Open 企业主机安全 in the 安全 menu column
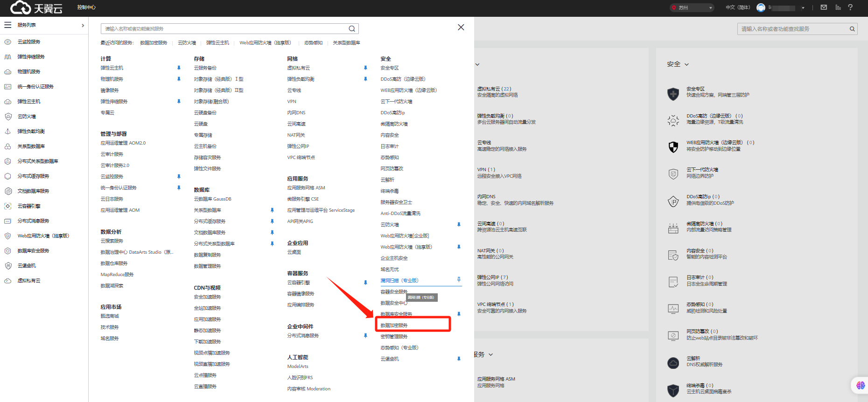Viewport: 868px width, 402px height. click(394, 258)
